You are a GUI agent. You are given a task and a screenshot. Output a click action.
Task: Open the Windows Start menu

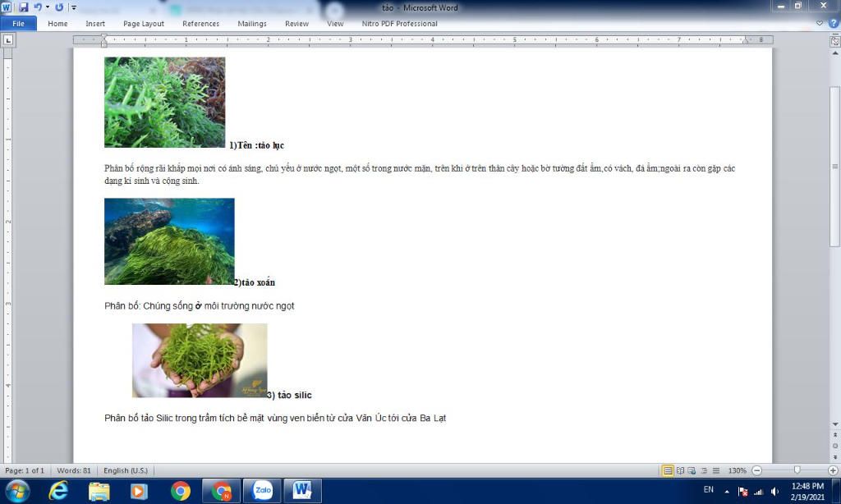(17, 491)
